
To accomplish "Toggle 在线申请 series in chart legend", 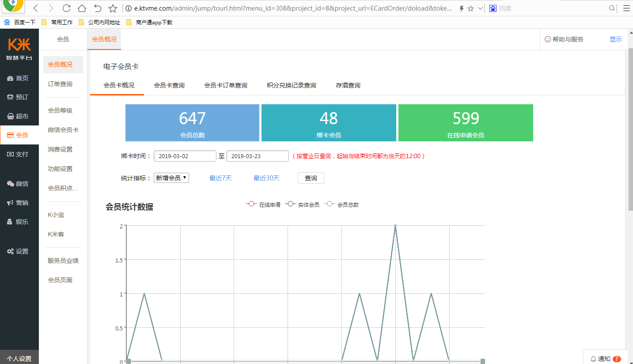I will [263, 205].
